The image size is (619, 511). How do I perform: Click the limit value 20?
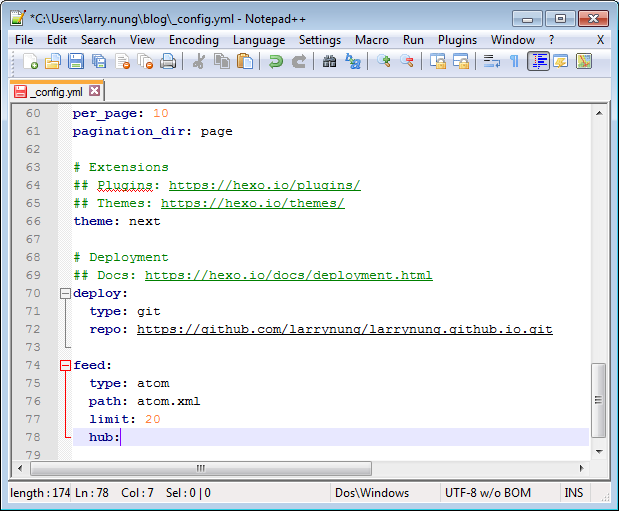coord(152,419)
